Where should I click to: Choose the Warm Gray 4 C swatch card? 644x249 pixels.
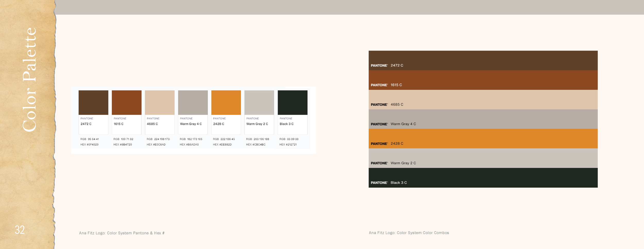coord(193,112)
